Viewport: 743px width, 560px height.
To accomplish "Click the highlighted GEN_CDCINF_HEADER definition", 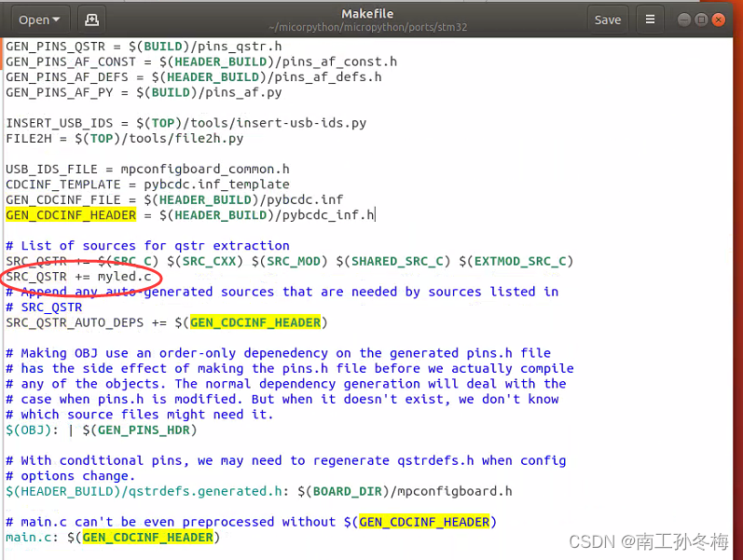I will click(x=71, y=215).
